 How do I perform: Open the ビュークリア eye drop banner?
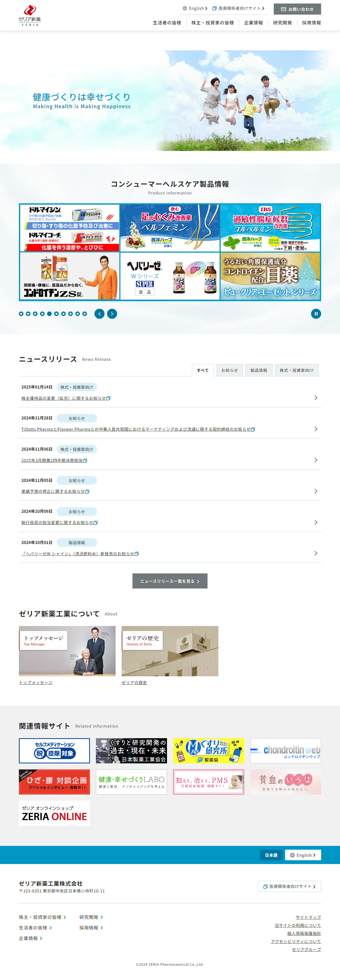coord(270,276)
